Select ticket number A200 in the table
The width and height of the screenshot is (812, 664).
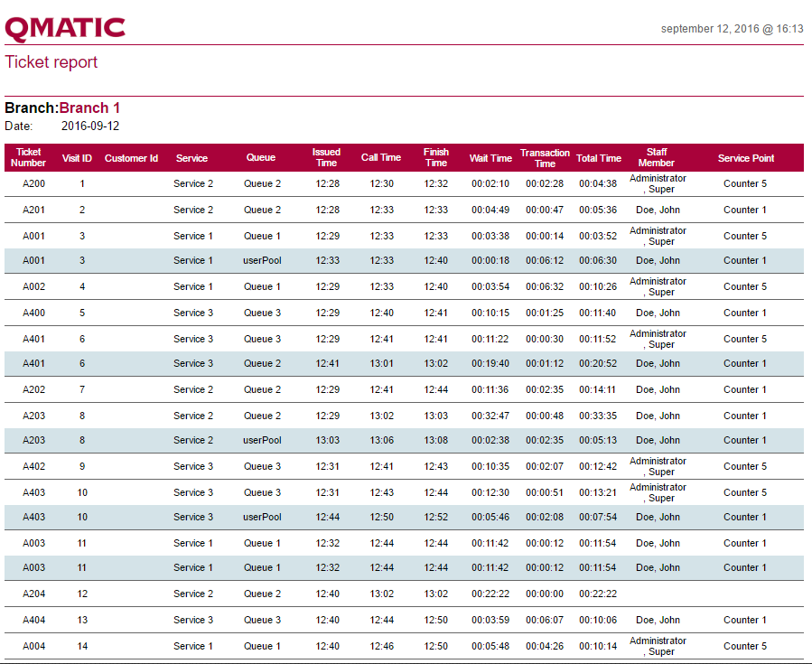point(33,183)
